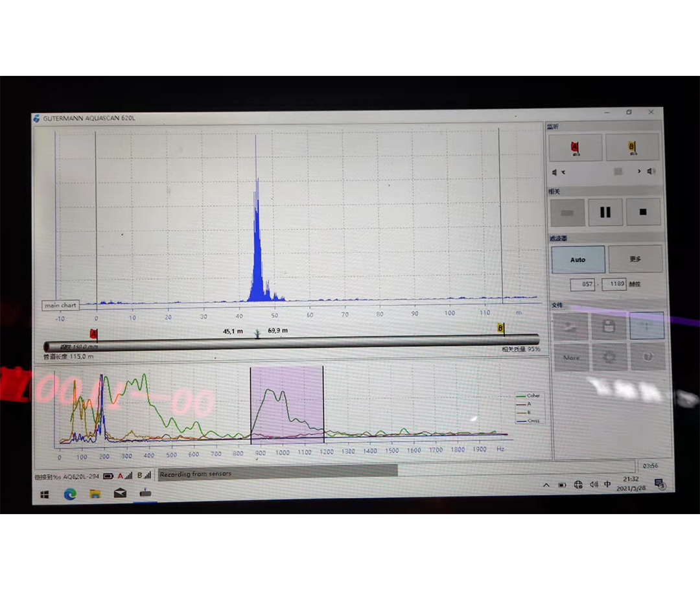Image resolution: width=700 pixels, height=590 pixels.
Task: Click the pipe diameter 150,0 mm label
Action: [x=79, y=347]
